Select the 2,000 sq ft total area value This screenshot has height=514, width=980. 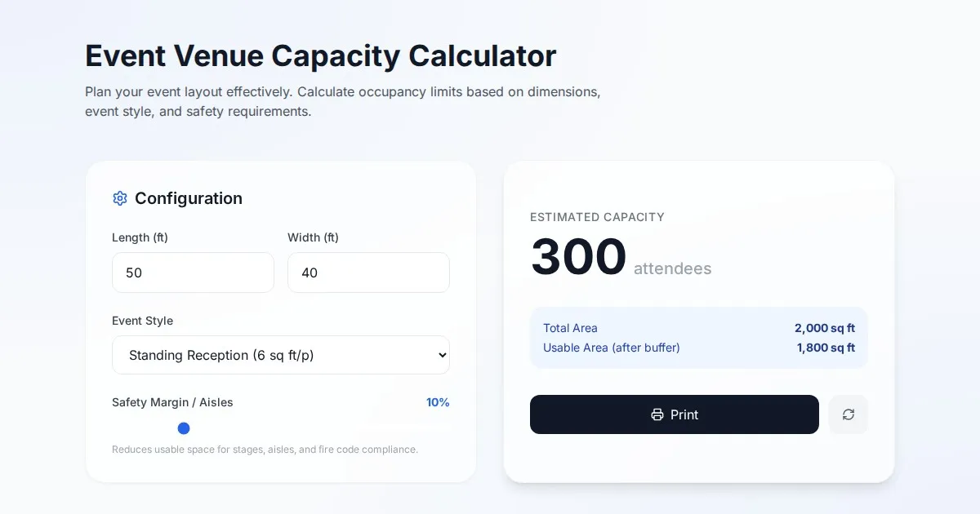[825, 328]
